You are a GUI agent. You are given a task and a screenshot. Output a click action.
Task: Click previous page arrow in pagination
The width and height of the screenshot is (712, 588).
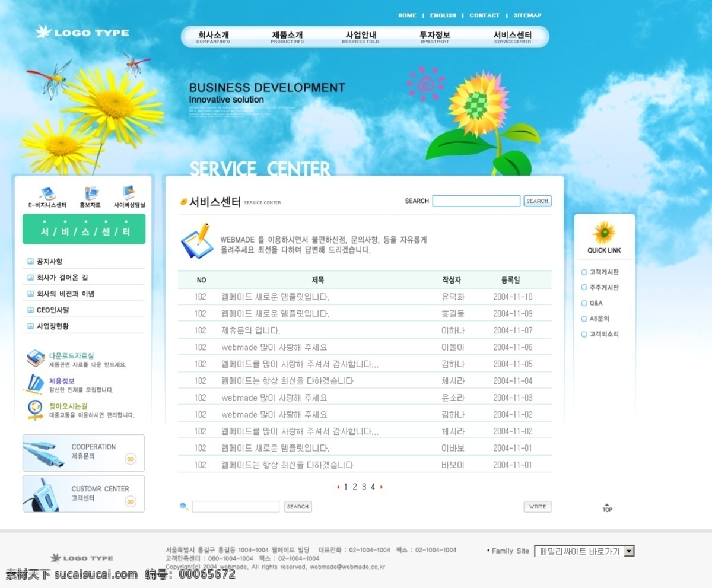[338, 487]
